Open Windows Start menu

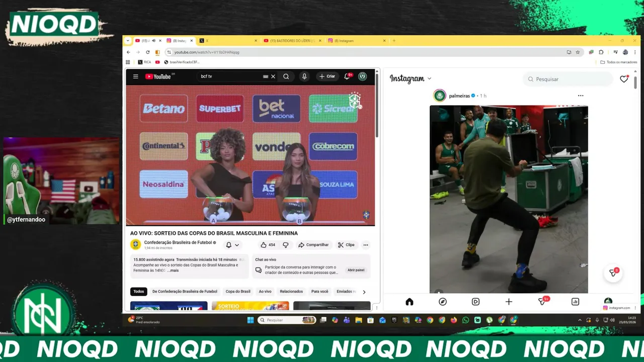[251, 320]
